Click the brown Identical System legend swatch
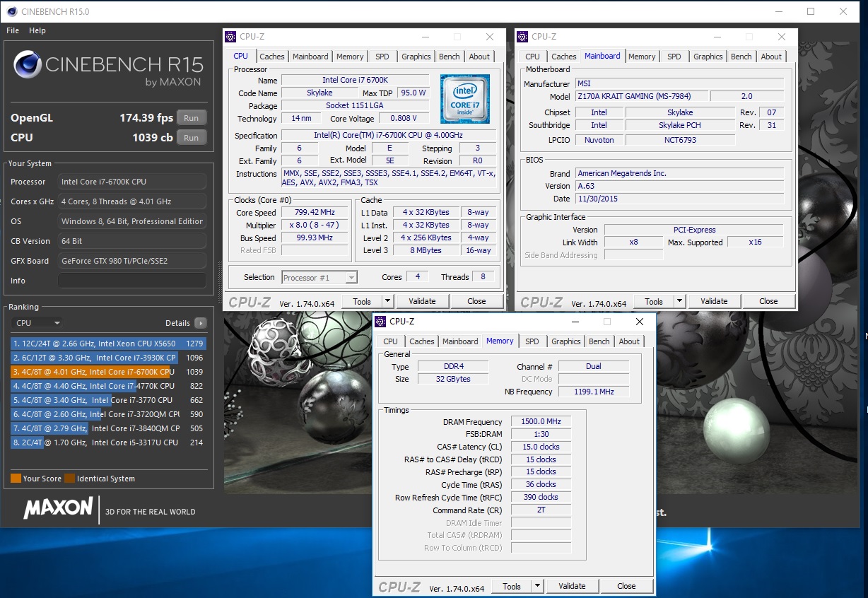Viewport: 868px width, 598px height. (69, 479)
